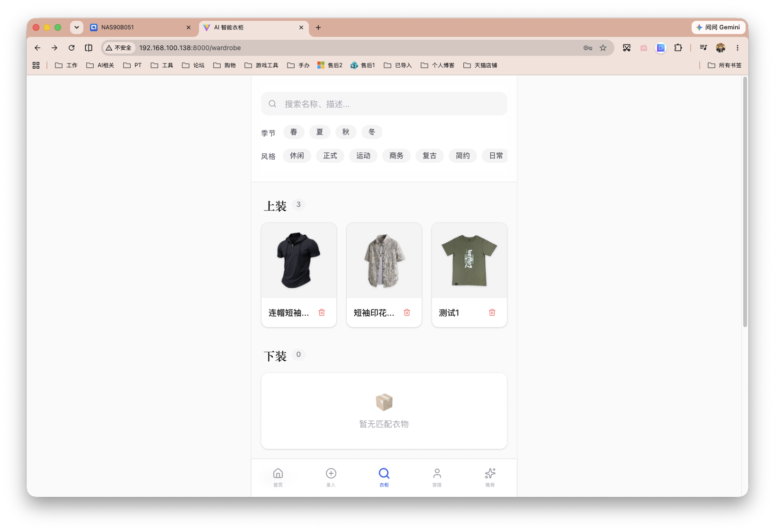Open the media control playlist icon
The image size is (775, 532).
[x=703, y=48]
